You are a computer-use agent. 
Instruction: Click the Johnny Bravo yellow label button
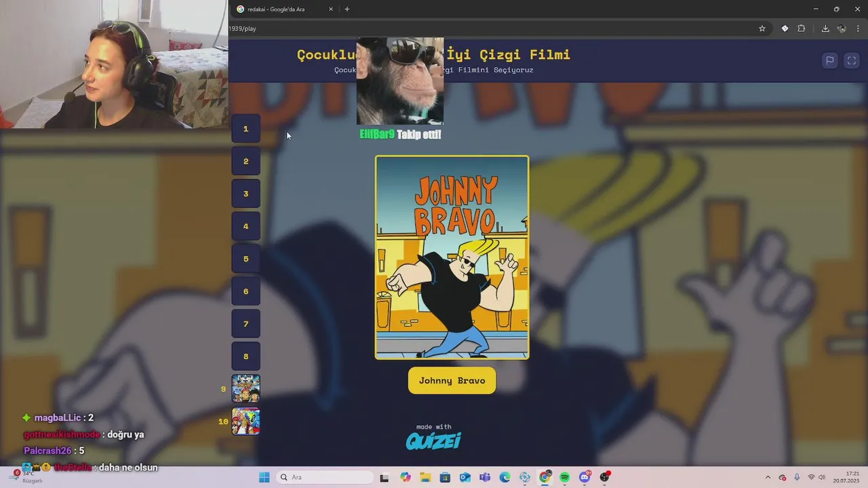coord(452,380)
